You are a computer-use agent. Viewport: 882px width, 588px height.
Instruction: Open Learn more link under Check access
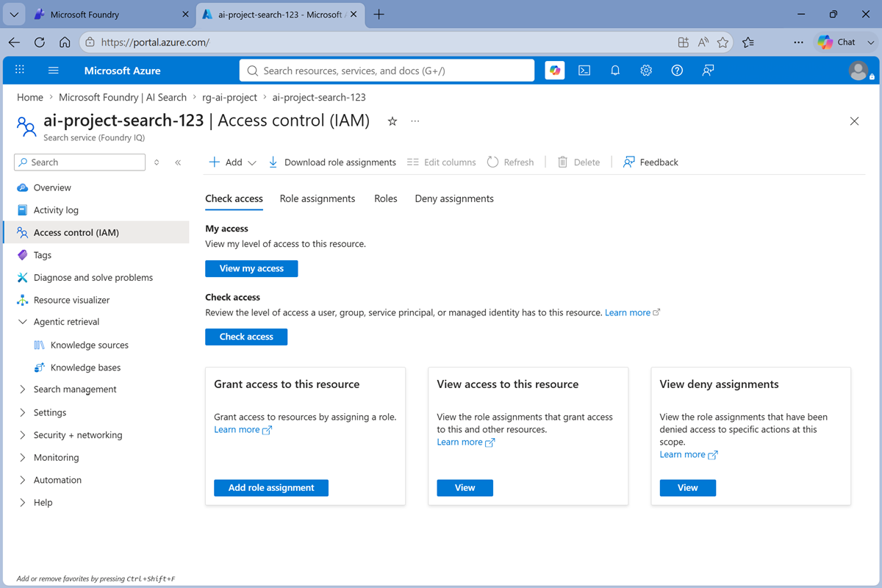click(632, 312)
